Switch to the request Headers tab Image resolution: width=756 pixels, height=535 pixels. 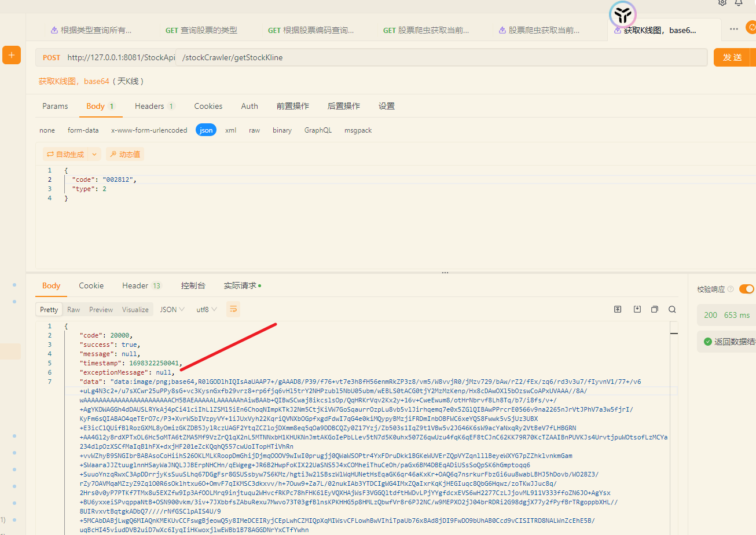pos(155,106)
